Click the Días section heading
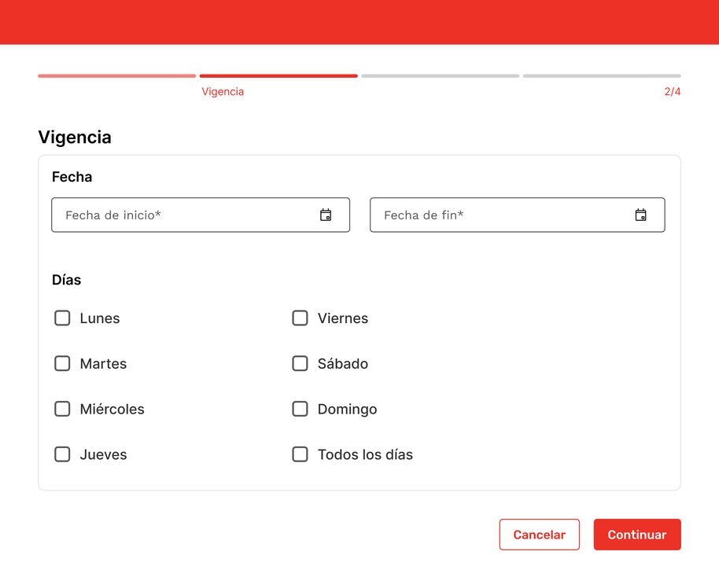This screenshot has height=588, width=719. (67, 280)
